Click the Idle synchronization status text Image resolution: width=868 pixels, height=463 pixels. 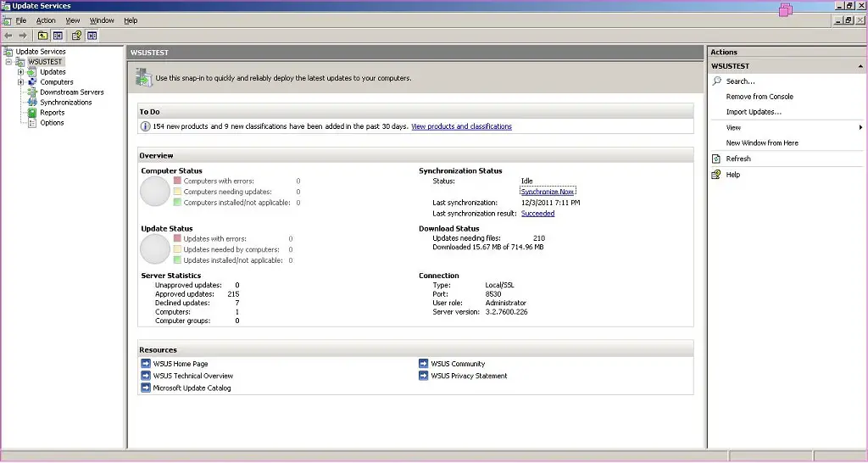point(527,181)
